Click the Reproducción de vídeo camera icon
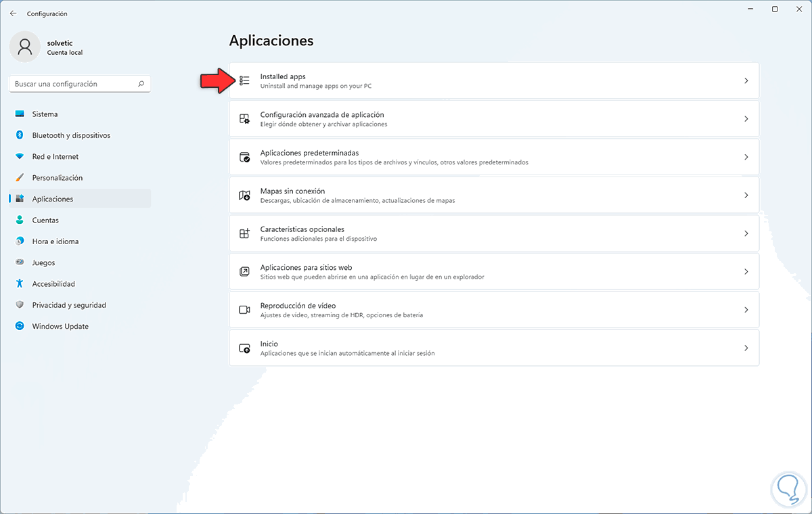This screenshot has height=514, width=812. pyautogui.click(x=244, y=310)
